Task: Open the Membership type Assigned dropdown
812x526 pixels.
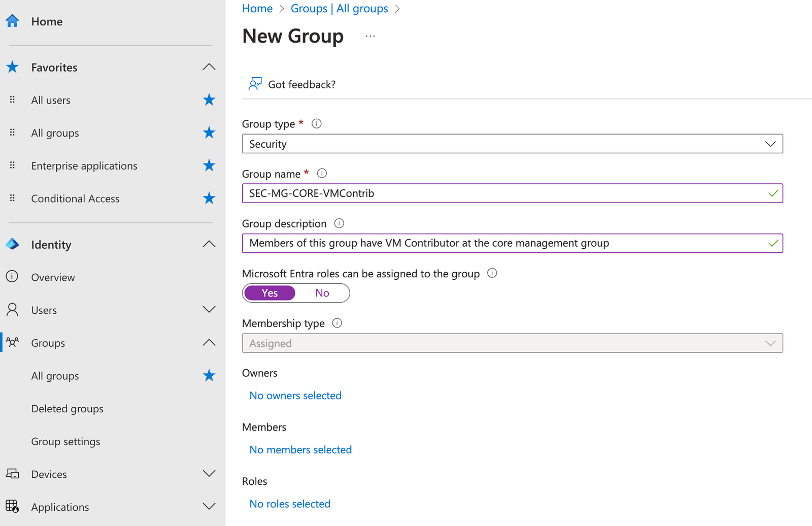Action: click(x=513, y=343)
